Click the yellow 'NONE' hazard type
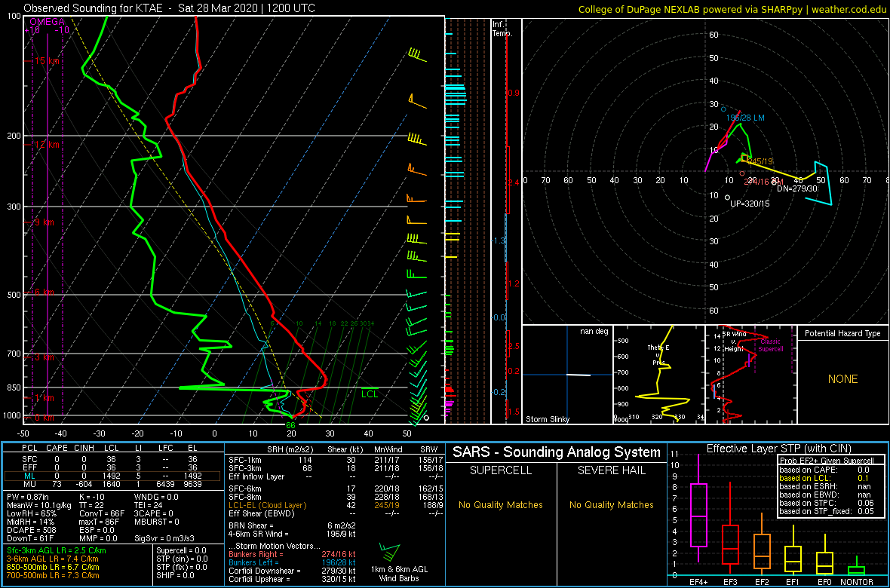This screenshot has width=890, height=588. pyautogui.click(x=842, y=379)
